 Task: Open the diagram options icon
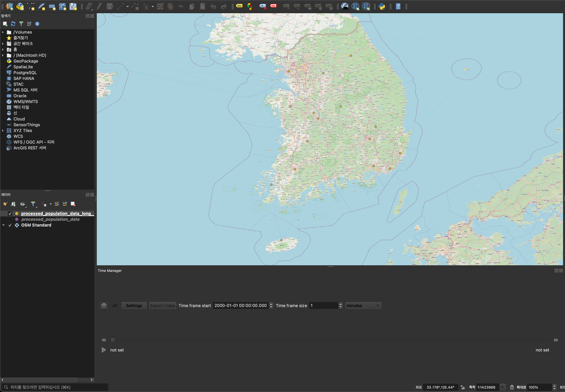click(x=250, y=6)
